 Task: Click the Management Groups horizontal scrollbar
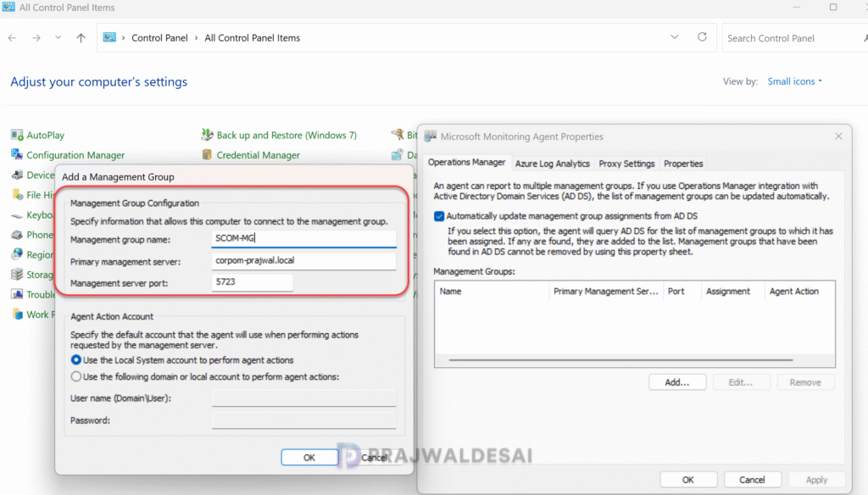point(620,360)
